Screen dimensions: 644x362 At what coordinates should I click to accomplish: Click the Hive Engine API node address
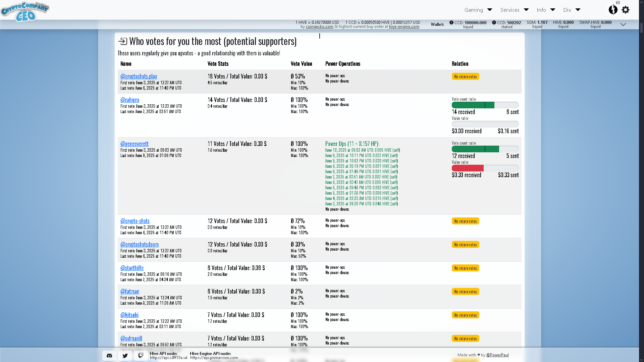[x=214, y=358]
